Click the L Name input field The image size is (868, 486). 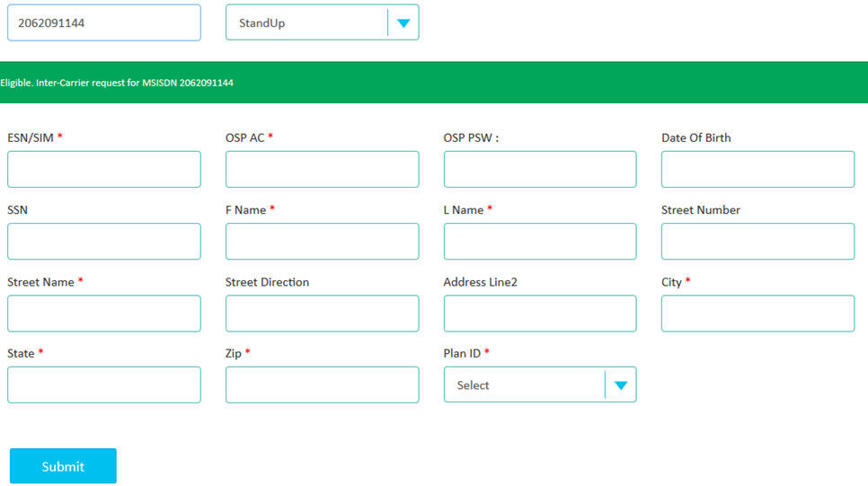540,242
